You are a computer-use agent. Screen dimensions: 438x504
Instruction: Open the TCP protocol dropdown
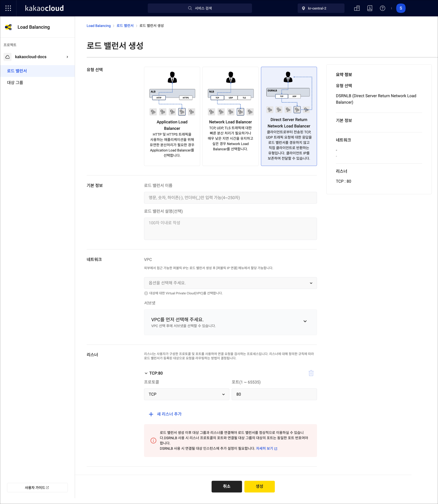coord(187,394)
